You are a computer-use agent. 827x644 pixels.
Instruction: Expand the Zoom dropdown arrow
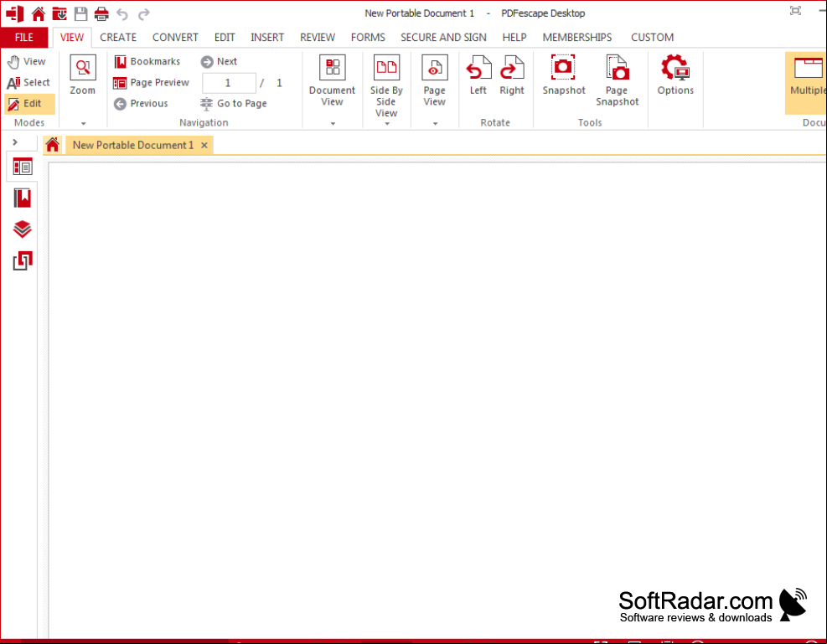pos(83,123)
